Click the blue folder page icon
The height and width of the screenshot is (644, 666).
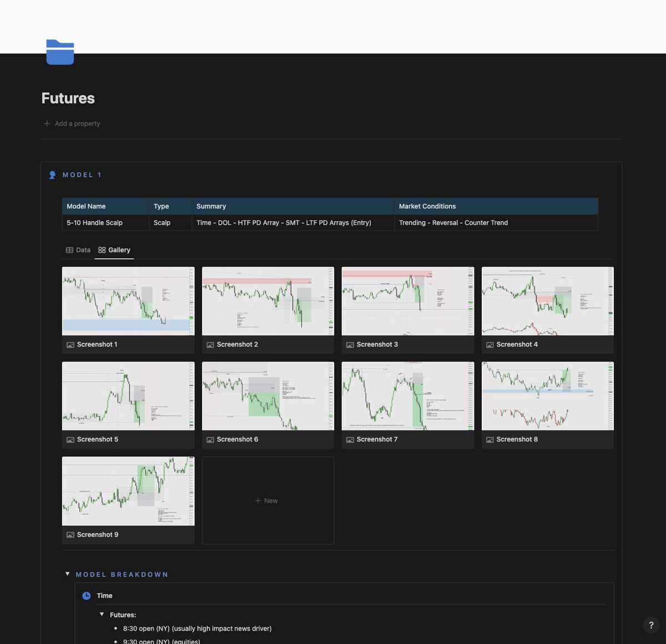point(60,52)
